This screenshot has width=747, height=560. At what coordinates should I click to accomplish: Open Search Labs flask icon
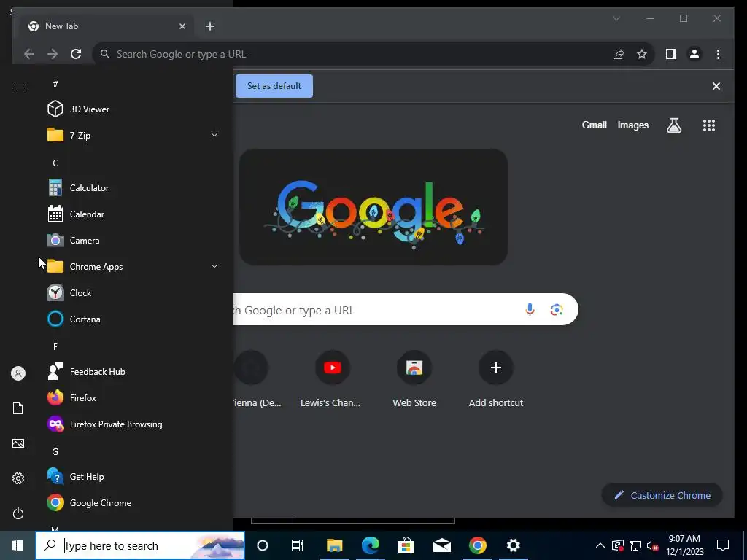point(673,125)
